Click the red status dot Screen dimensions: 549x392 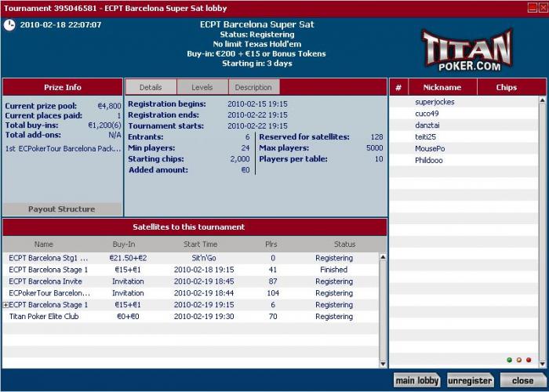(x=529, y=360)
